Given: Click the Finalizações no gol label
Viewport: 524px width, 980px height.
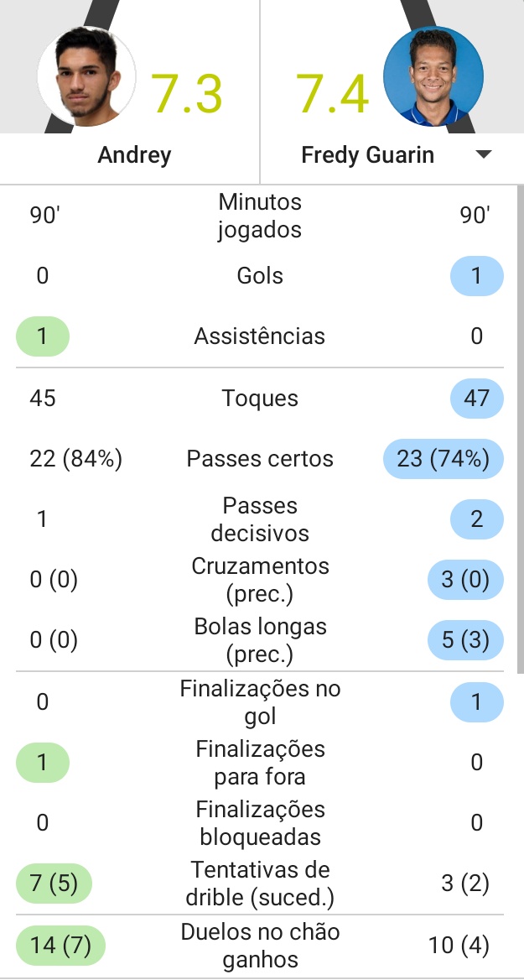Looking at the screenshot, I should (x=260, y=702).
